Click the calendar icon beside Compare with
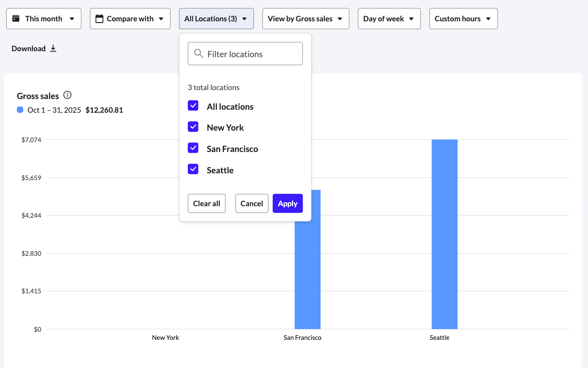588x368 pixels. tap(100, 18)
